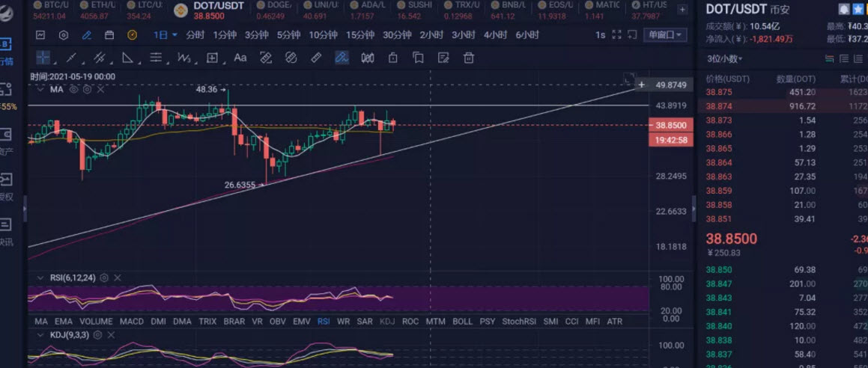
Task: Select the crosshair cursor tool
Action: pos(43,58)
